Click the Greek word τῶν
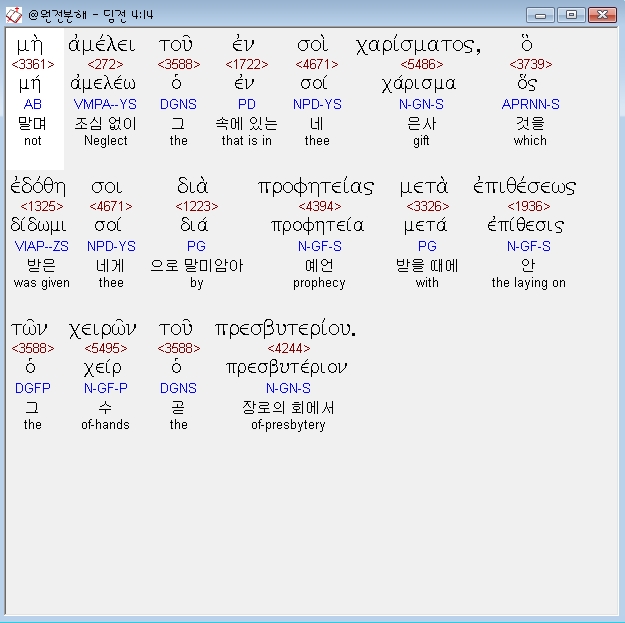 tap(29, 329)
